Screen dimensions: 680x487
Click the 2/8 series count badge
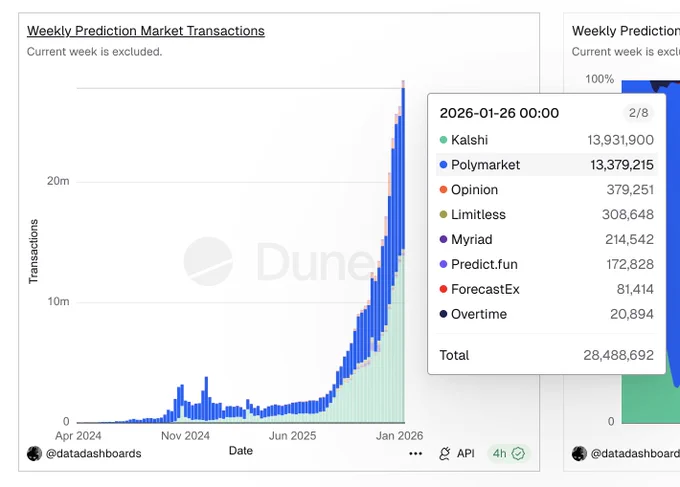pyautogui.click(x=638, y=113)
